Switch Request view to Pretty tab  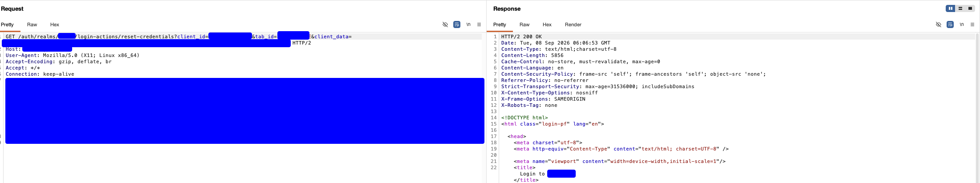pyautogui.click(x=7, y=24)
